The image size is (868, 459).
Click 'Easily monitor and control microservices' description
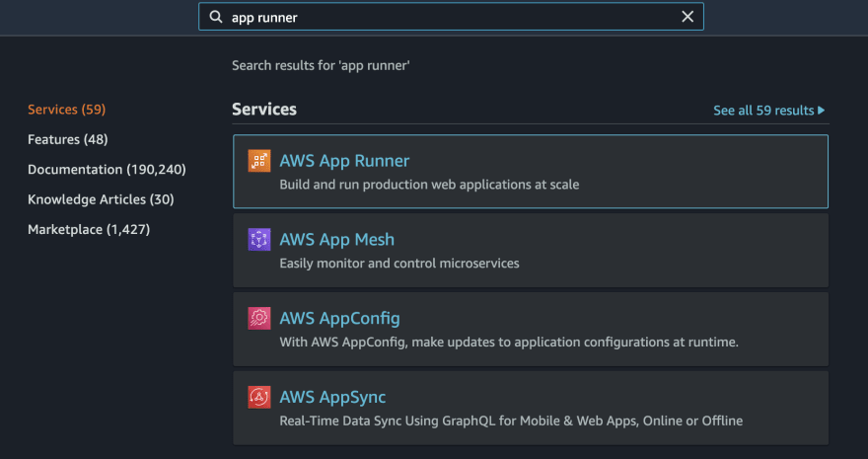399,263
